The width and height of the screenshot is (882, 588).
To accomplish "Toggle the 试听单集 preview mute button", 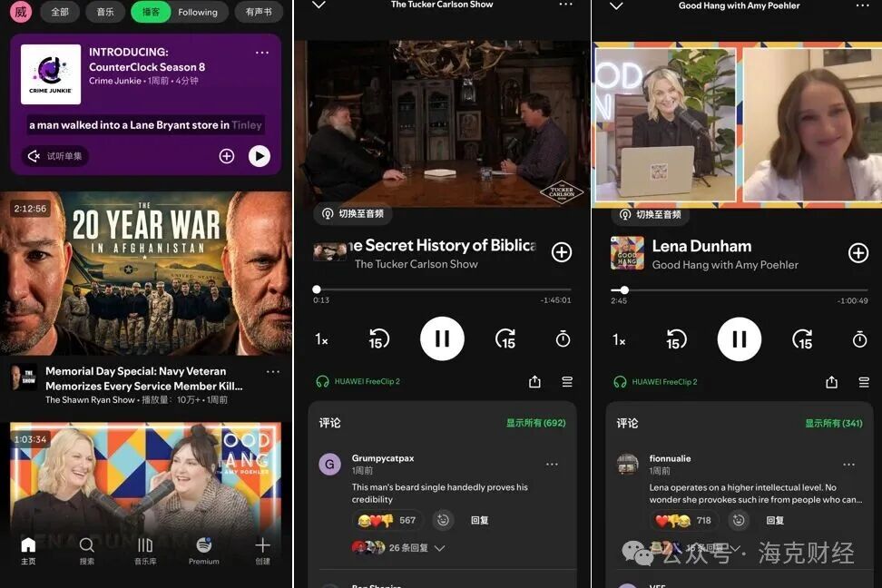I will pyautogui.click(x=55, y=156).
